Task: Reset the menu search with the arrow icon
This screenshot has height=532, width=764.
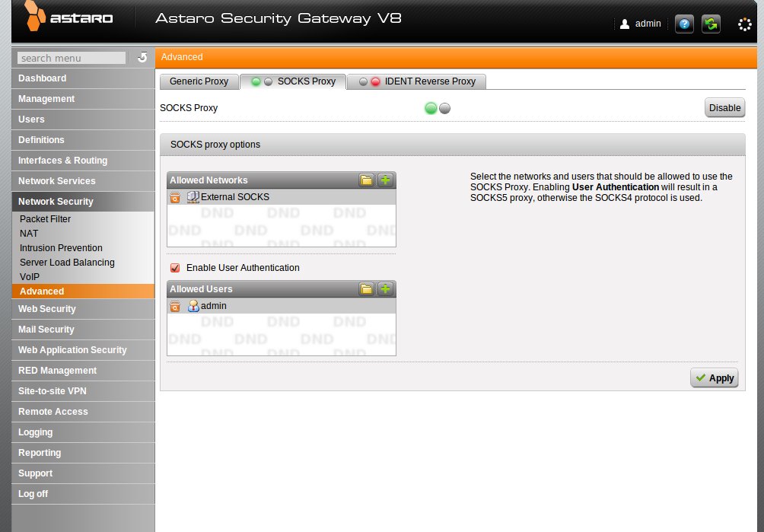Action: point(142,58)
